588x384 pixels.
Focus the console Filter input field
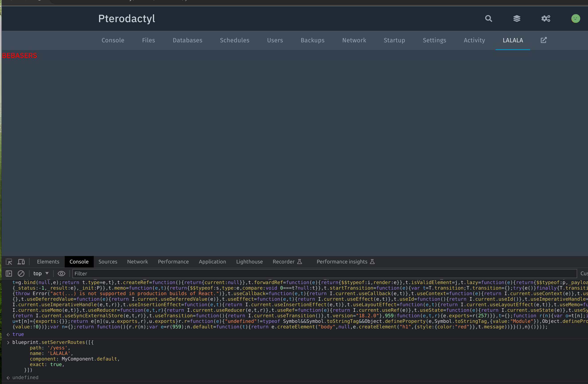[x=324, y=273]
